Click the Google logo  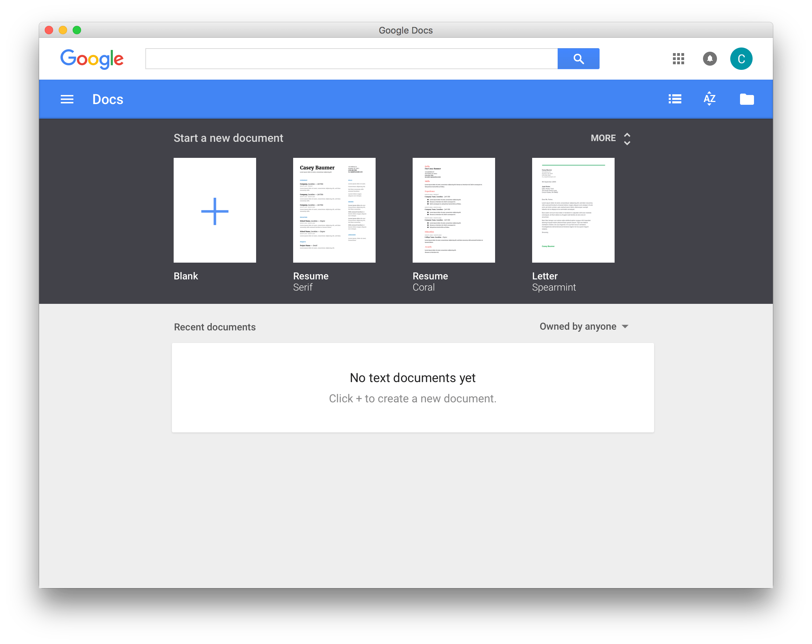[92, 59]
